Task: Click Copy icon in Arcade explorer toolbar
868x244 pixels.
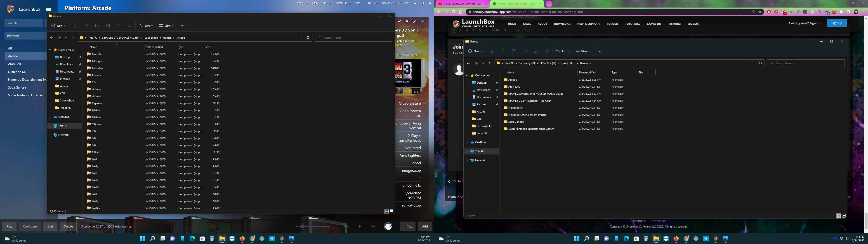Action: click(86, 26)
